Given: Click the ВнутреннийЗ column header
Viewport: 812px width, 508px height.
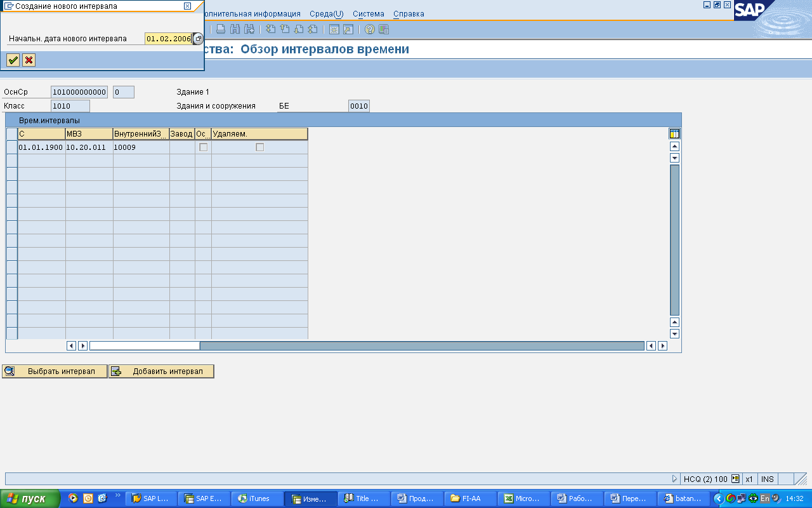Looking at the screenshot, I should click(141, 134).
